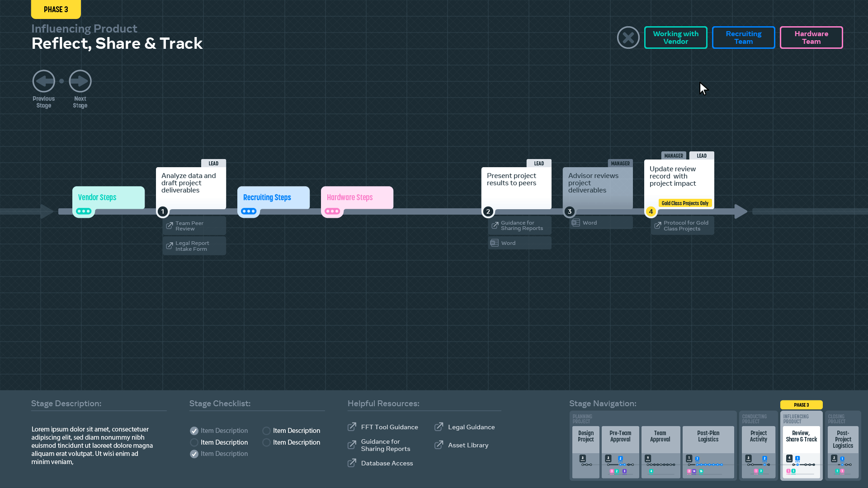This screenshot has height=488, width=868.
Task: Click the circled X close icon
Action: tap(628, 38)
